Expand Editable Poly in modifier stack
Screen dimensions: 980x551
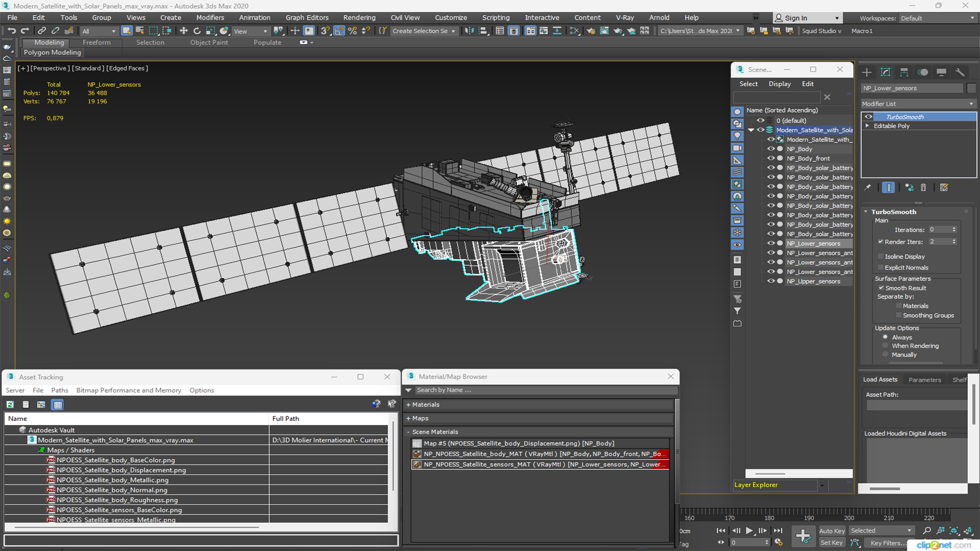pos(867,126)
